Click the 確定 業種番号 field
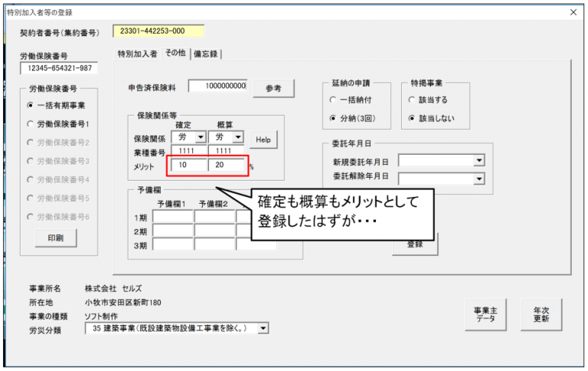Image resolution: width=588 pixels, height=371 pixels. 189,150
